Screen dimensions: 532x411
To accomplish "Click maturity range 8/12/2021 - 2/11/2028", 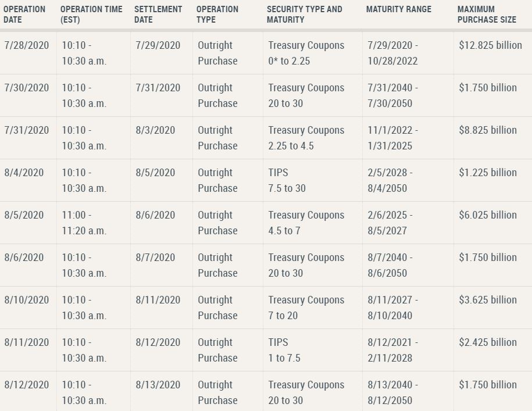I will click(x=393, y=350).
